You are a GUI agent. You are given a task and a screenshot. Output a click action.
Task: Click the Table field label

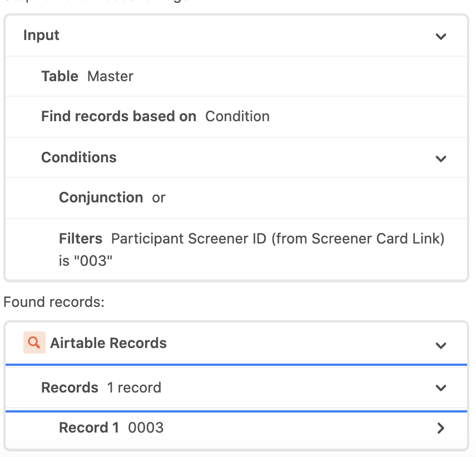[x=60, y=76]
